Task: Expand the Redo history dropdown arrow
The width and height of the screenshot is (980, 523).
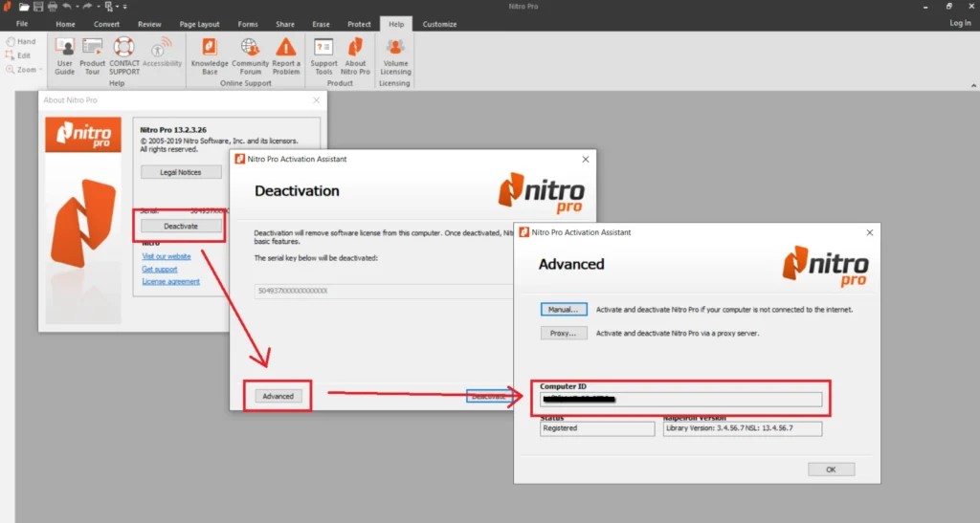Action: [x=99, y=7]
